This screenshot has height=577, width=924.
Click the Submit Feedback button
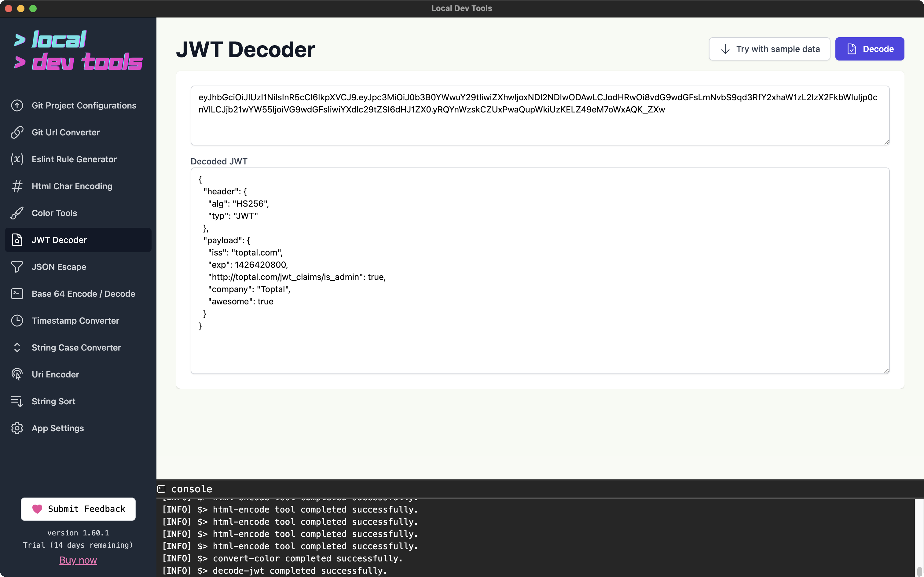[x=78, y=509]
